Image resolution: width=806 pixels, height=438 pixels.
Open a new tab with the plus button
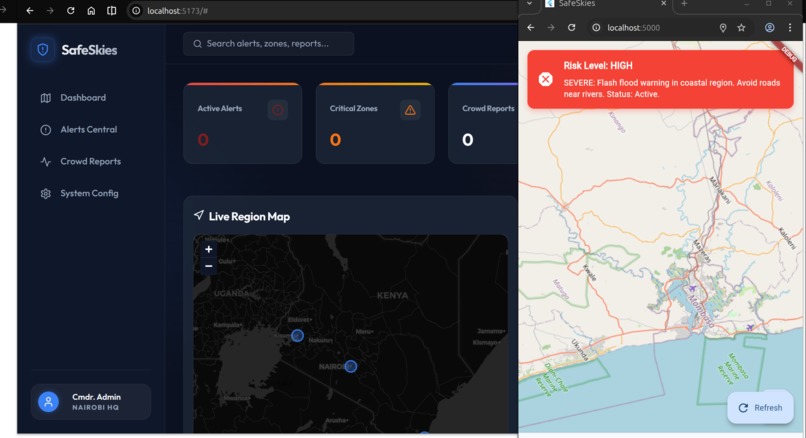684,4
